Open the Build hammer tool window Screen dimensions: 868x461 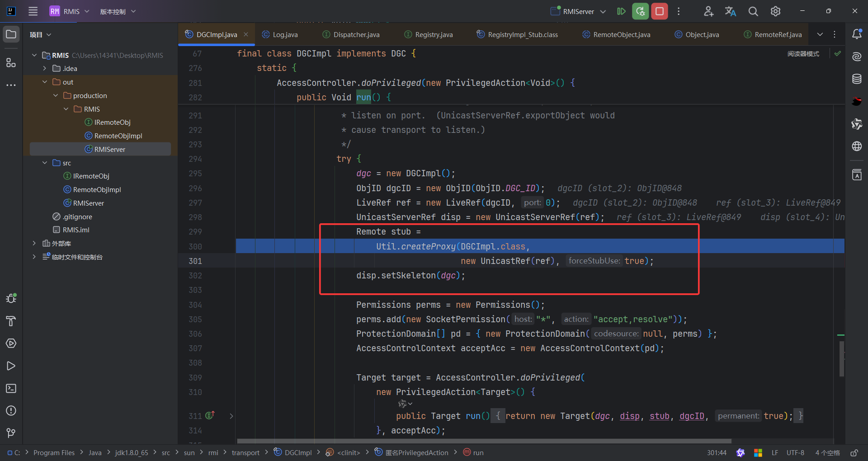point(11,321)
